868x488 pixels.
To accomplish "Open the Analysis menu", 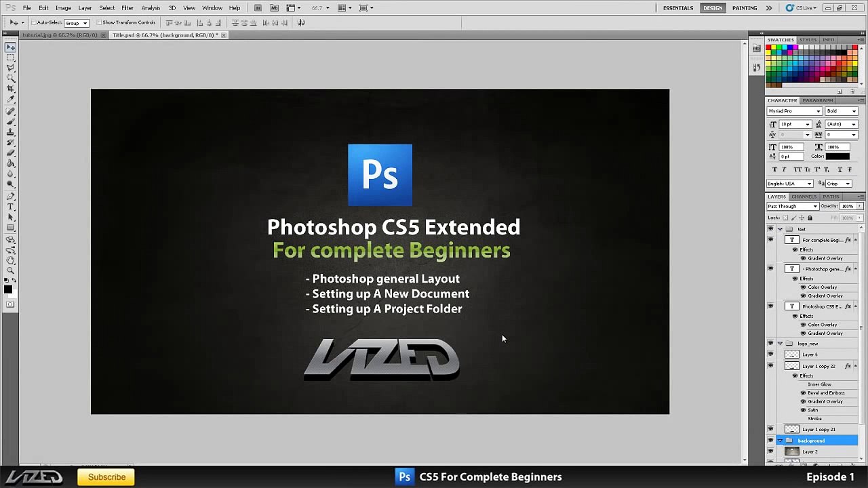I will pyautogui.click(x=151, y=8).
